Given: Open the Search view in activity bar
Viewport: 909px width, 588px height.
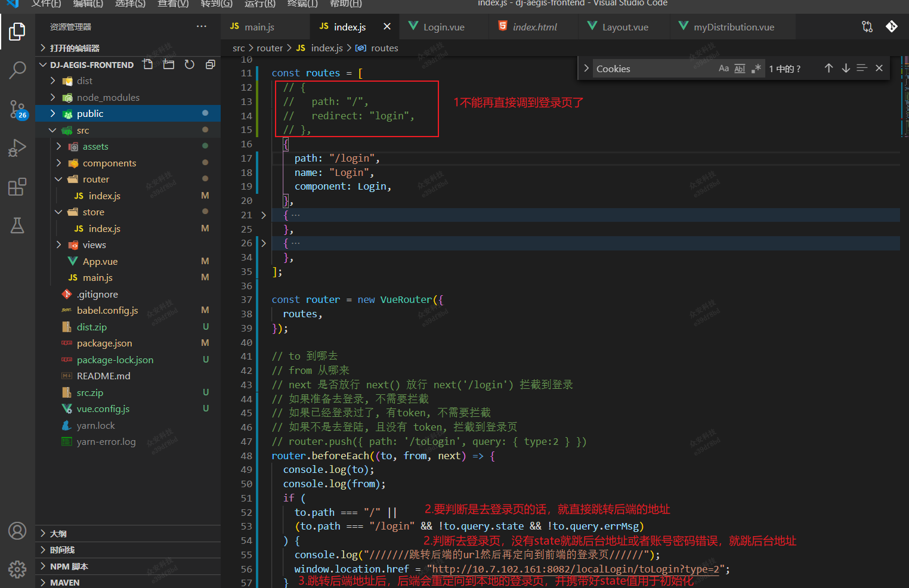Looking at the screenshot, I should pyautogui.click(x=17, y=70).
